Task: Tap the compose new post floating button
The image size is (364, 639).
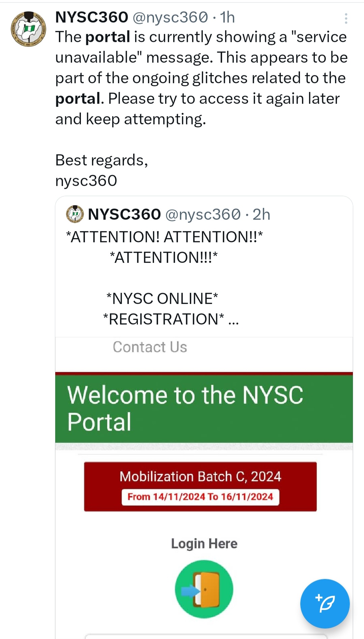Action: (325, 603)
